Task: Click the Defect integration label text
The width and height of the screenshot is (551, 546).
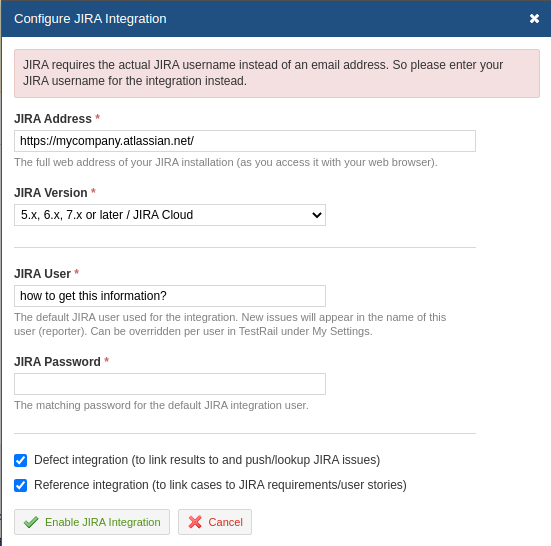Action: tap(207, 460)
